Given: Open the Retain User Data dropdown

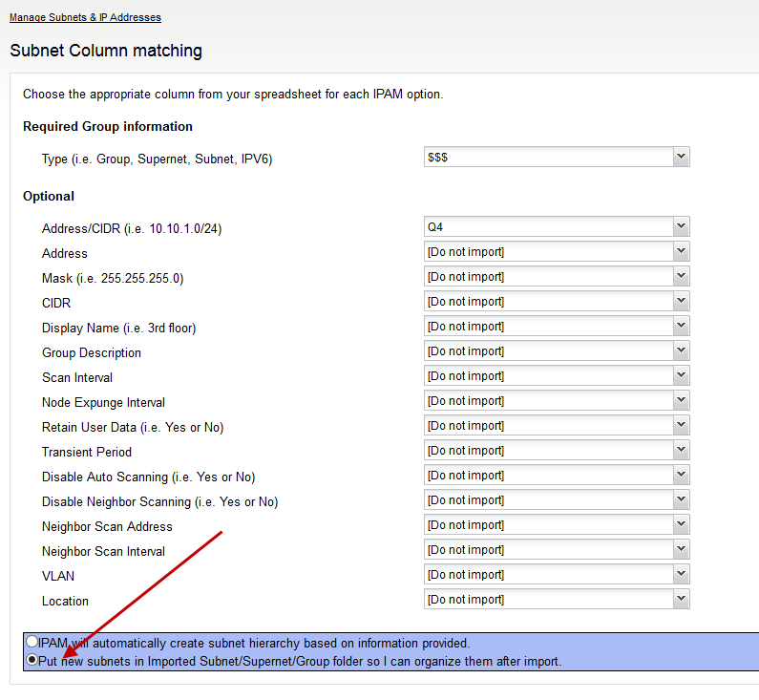Looking at the screenshot, I should (x=557, y=426).
